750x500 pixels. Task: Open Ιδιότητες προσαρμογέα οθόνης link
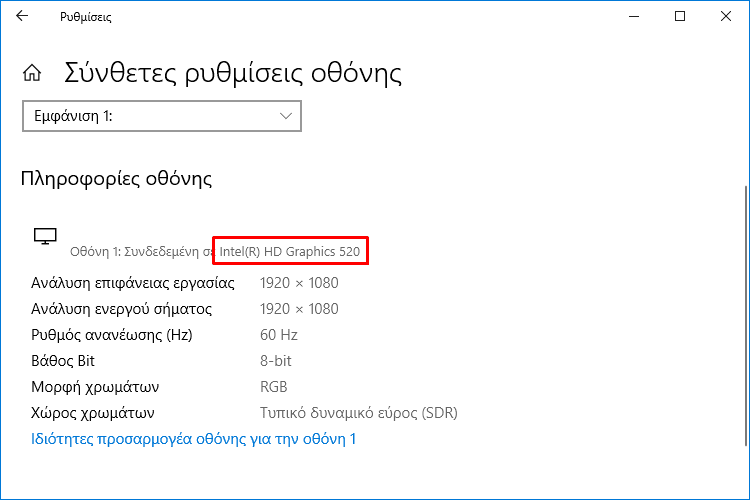point(193,439)
